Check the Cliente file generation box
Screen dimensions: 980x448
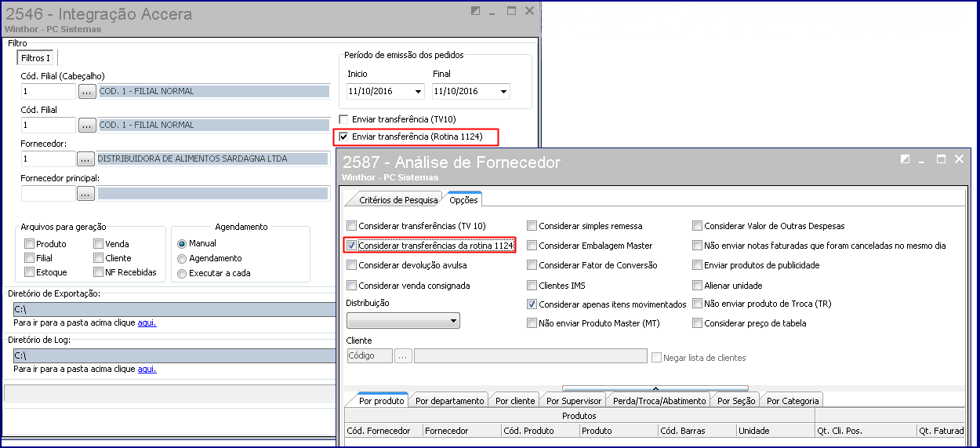pos(98,258)
